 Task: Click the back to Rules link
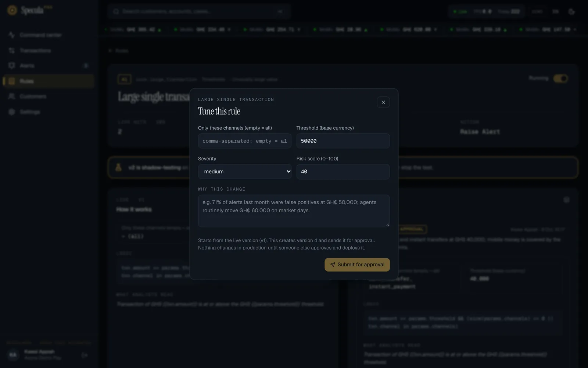point(118,51)
